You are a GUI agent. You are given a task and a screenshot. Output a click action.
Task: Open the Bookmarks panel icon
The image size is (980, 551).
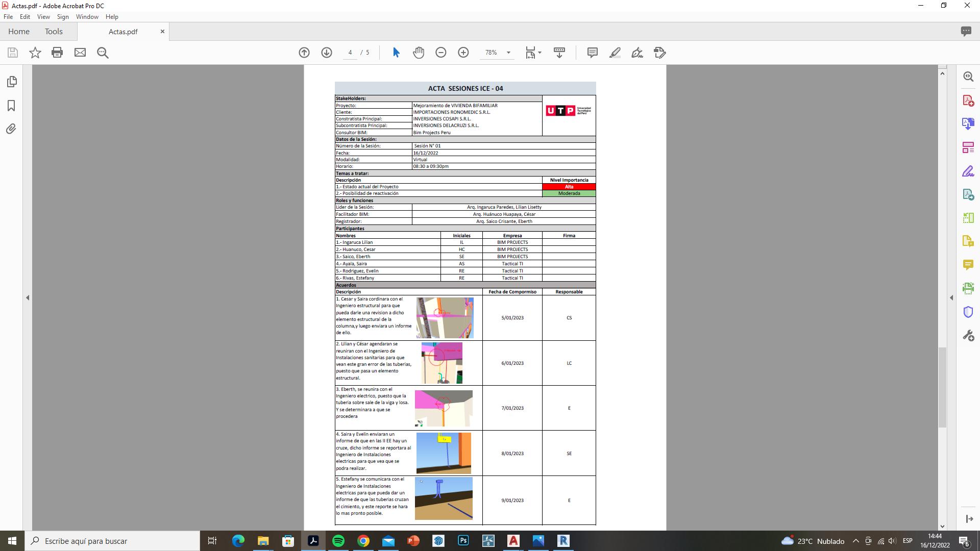coord(11,106)
